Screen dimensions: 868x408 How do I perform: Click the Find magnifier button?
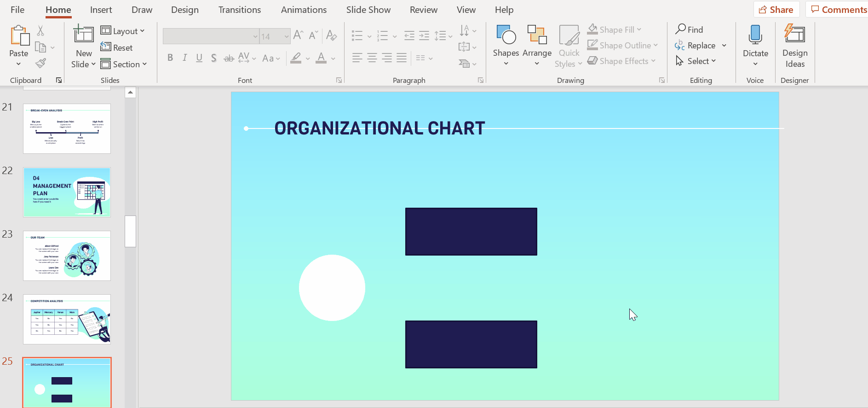(x=689, y=29)
